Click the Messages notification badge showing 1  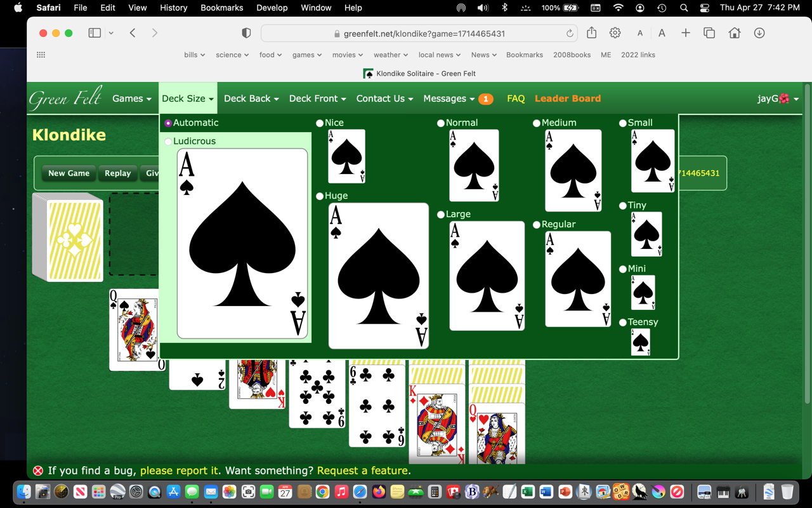[485, 99]
